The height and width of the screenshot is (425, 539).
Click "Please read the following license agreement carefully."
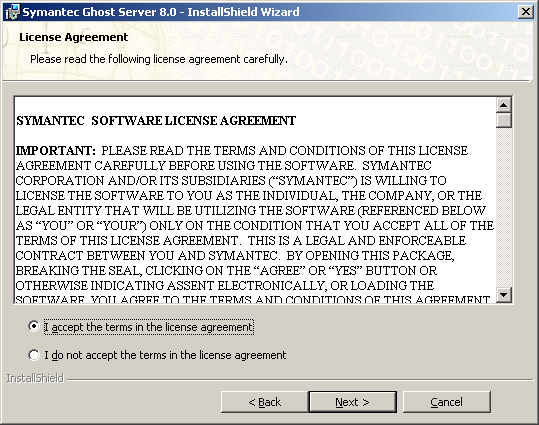(x=158, y=59)
